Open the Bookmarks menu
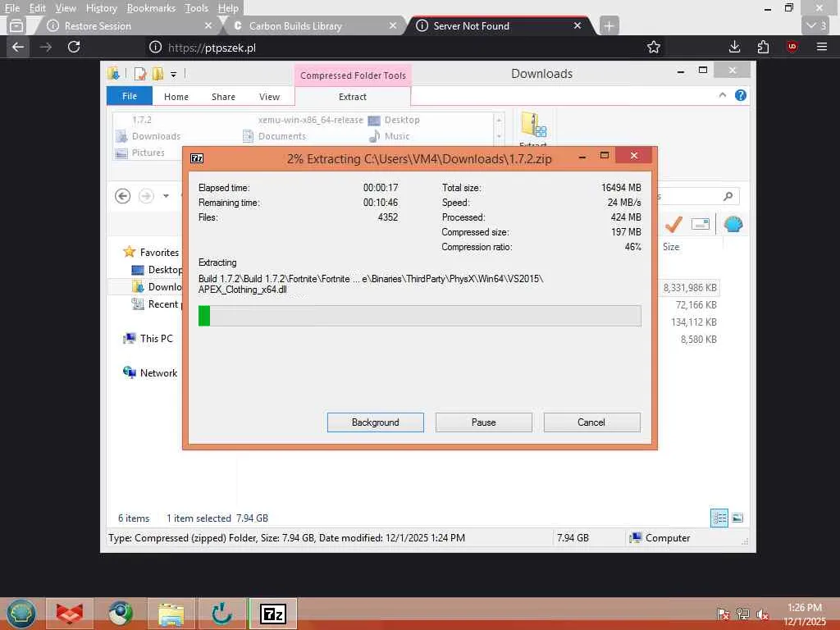 pos(151,8)
